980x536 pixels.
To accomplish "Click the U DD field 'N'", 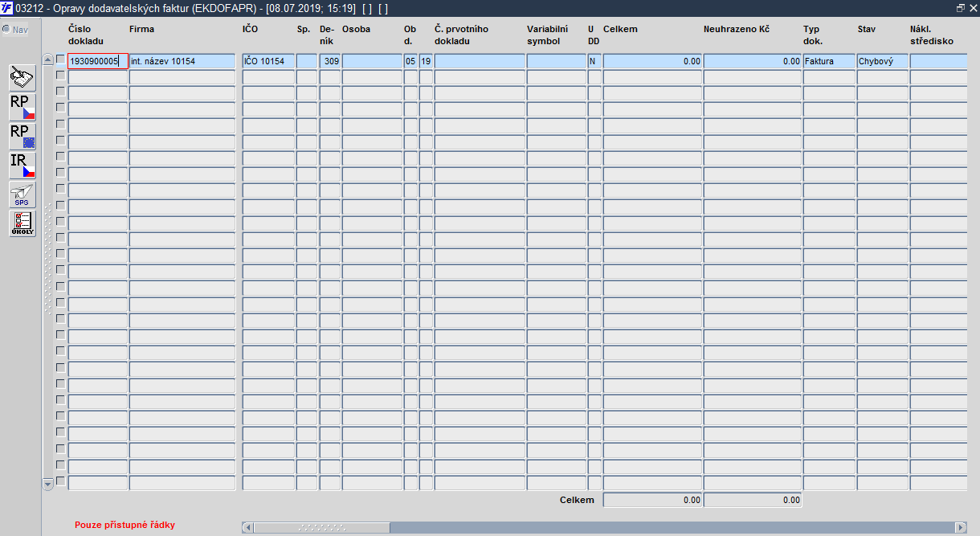I will pyautogui.click(x=594, y=61).
